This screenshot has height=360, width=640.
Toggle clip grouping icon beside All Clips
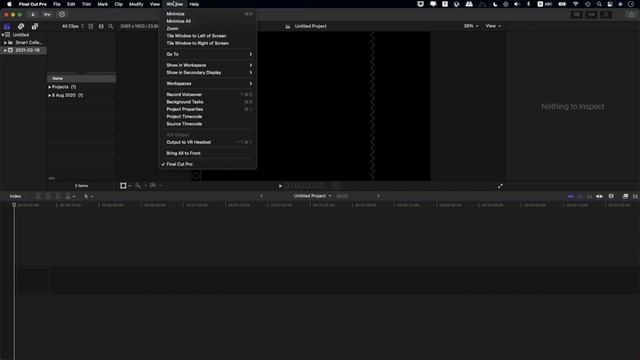[x=91, y=26]
